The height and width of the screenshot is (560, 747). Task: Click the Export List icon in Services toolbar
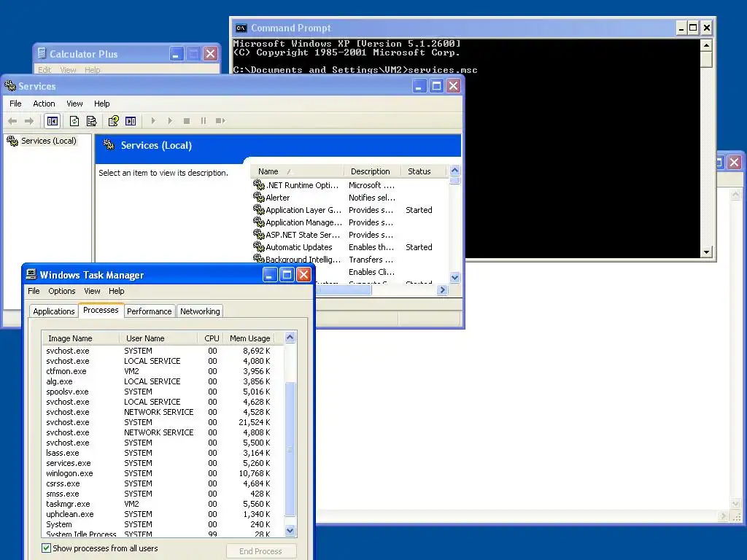pos(91,121)
